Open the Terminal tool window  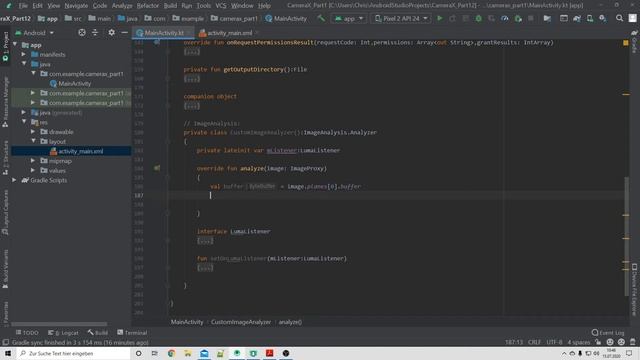coord(132,333)
